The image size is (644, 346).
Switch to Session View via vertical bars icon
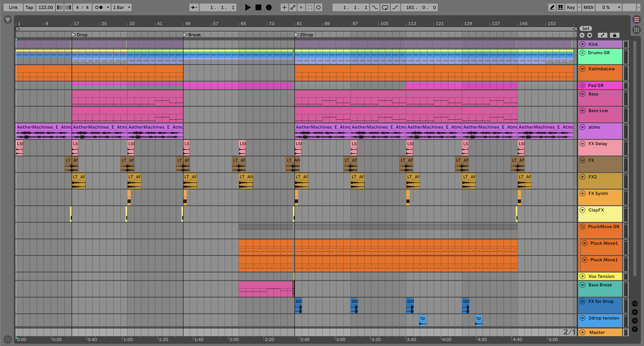point(636,30)
